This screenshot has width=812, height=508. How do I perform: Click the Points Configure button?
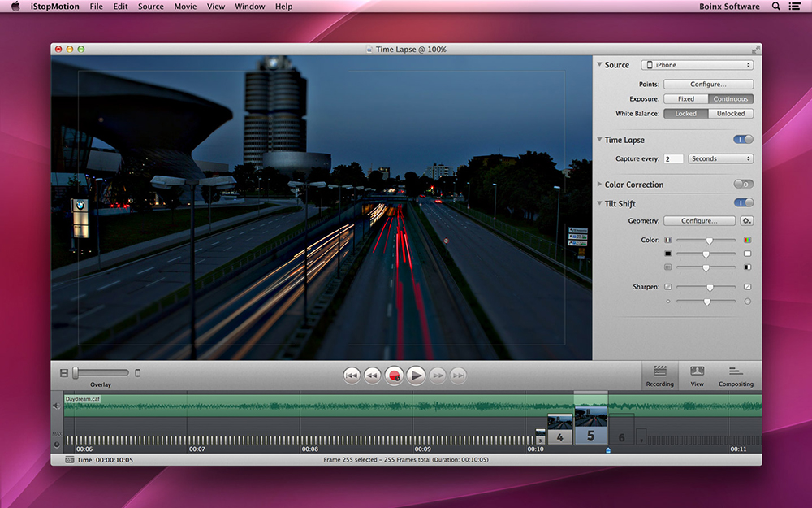[x=708, y=85]
